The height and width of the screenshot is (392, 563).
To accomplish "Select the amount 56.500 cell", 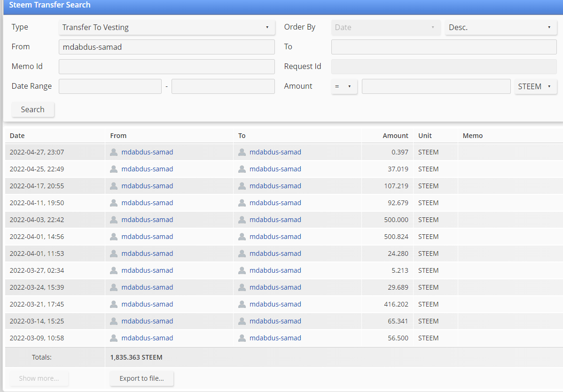I will click(x=398, y=338).
